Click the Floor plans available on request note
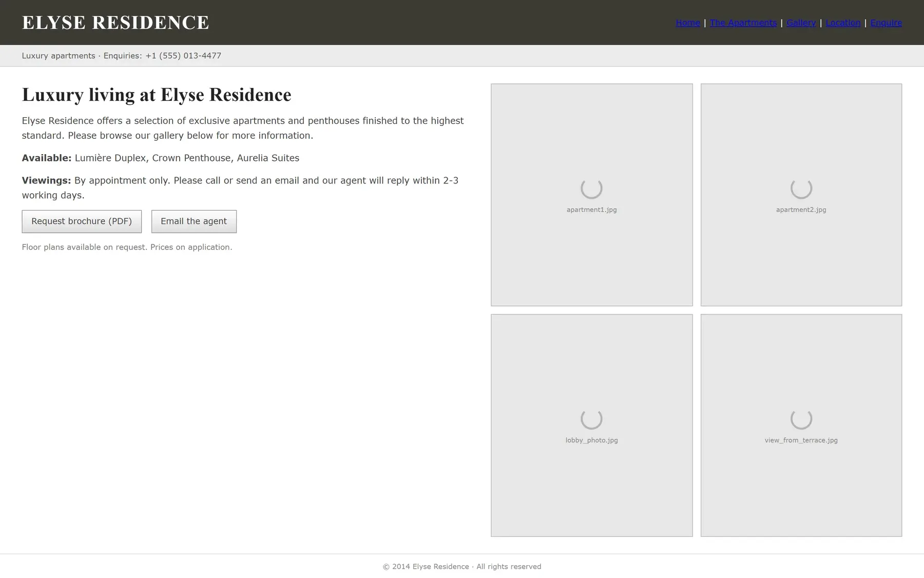The image size is (924, 578). [x=127, y=247]
